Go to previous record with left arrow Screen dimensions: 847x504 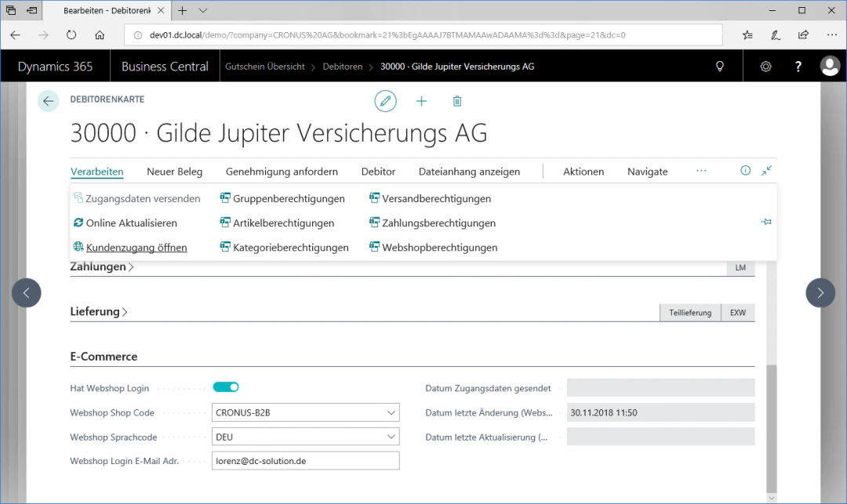point(27,292)
